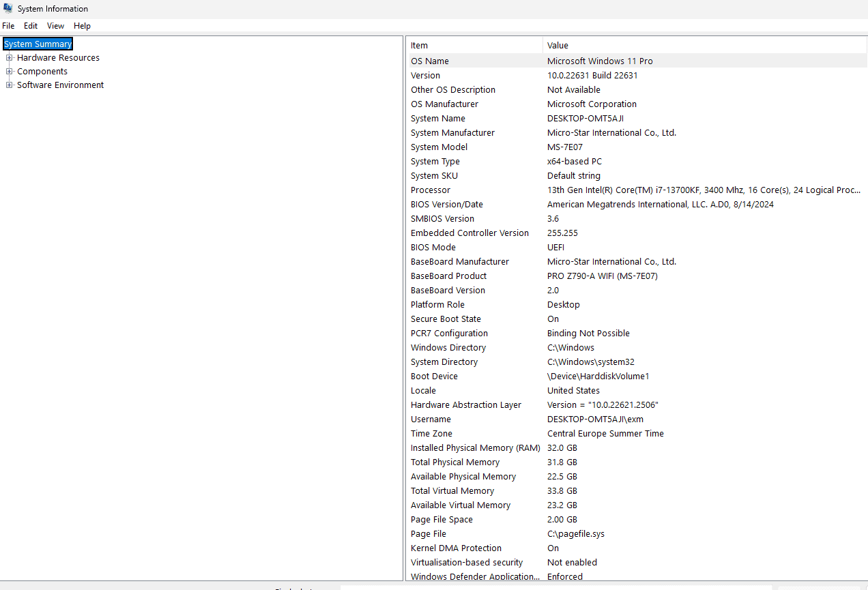
Task: Select the BIOS Mode row
Action: tap(637, 248)
